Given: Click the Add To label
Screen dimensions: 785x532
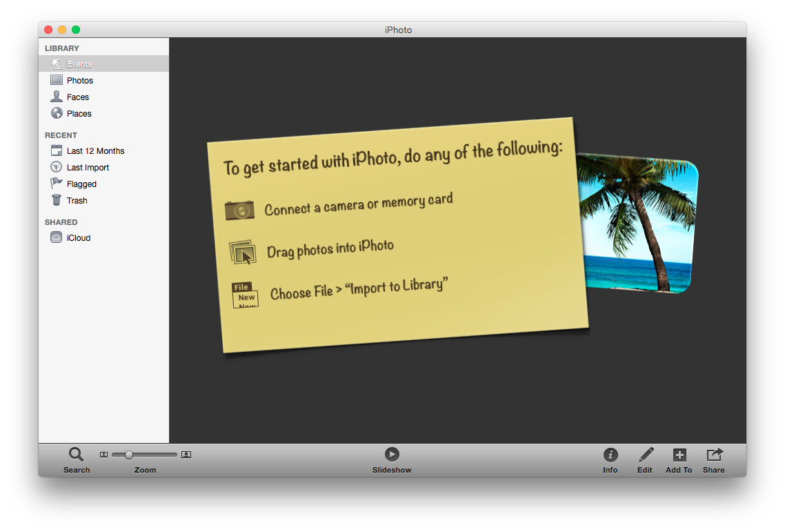Looking at the screenshot, I should point(679,470).
